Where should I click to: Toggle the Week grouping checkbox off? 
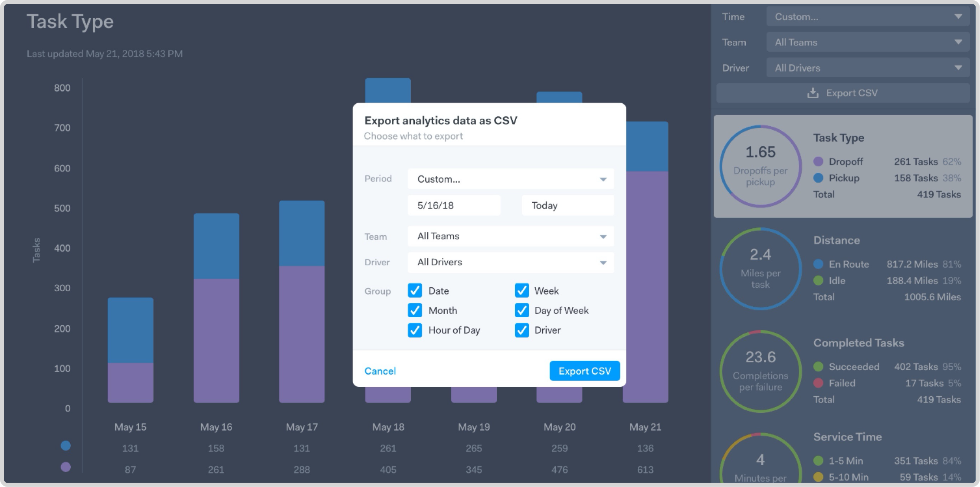click(x=521, y=290)
